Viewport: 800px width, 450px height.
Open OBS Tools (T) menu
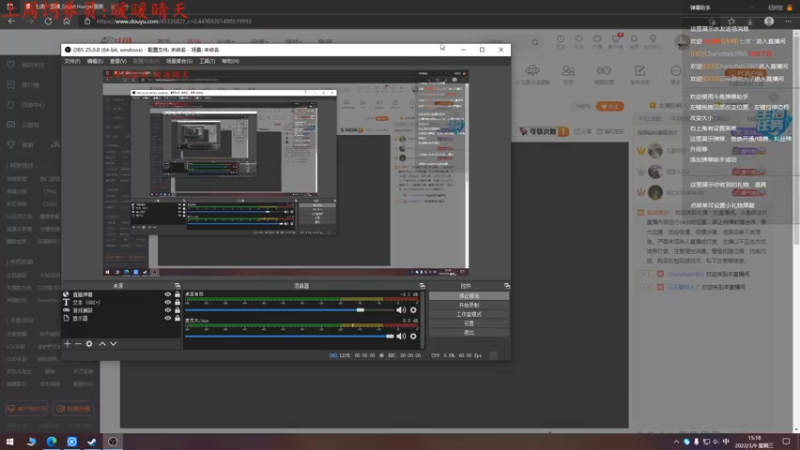click(207, 61)
